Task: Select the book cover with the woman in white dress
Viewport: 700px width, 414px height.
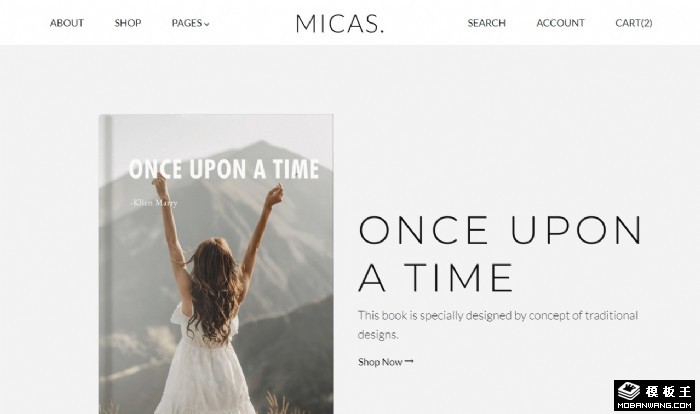Action: 216,264
